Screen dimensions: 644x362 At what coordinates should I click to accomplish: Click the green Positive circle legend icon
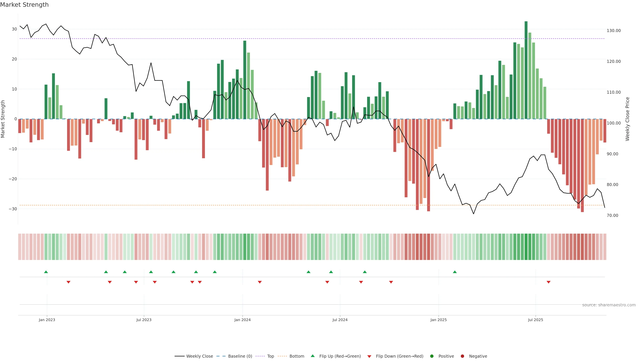(x=432, y=356)
